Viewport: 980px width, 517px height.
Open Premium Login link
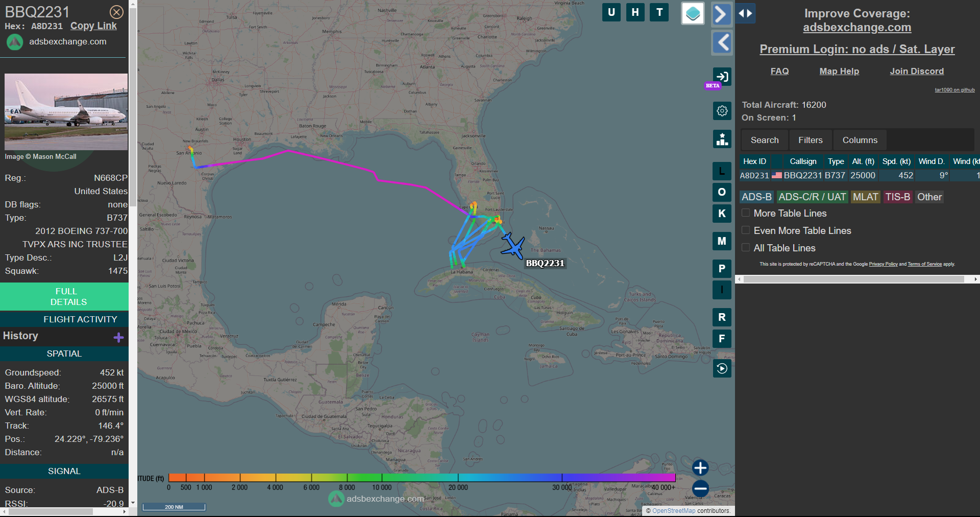tap(857, 49)
